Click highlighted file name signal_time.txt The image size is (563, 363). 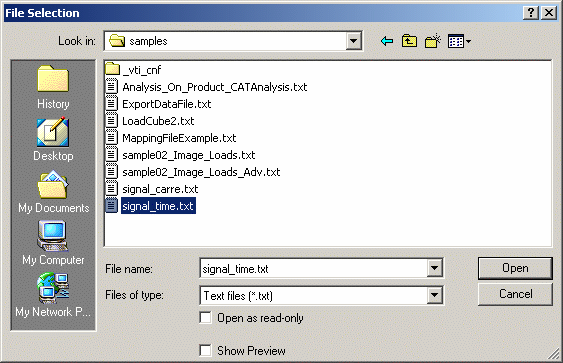pyautogui.click(x=158, y=206)
